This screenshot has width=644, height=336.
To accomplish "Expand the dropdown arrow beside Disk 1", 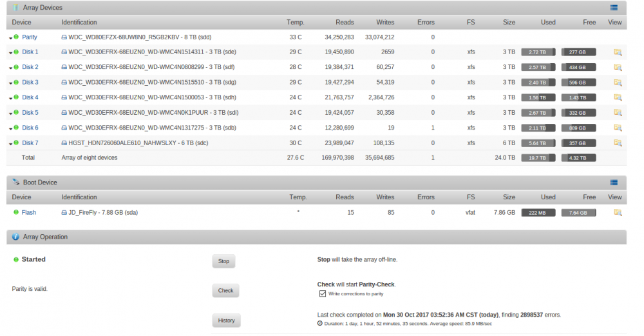I will (x=11, y=53).
